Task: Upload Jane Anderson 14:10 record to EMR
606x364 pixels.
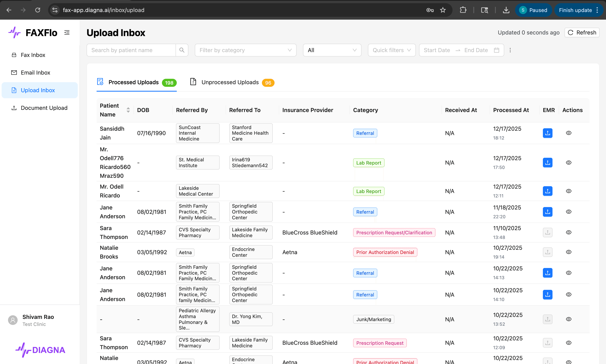Action: click(547, 294)
